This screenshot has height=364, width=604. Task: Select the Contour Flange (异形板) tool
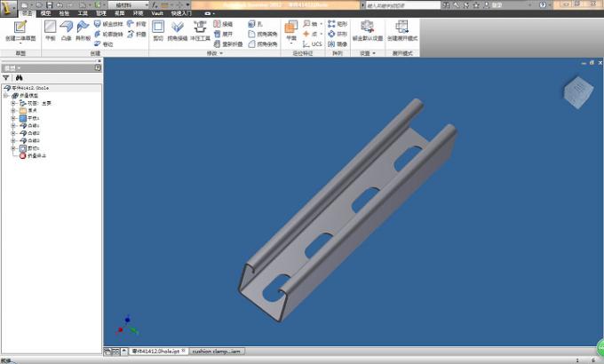pyautogui.click(x=83, y=31)
